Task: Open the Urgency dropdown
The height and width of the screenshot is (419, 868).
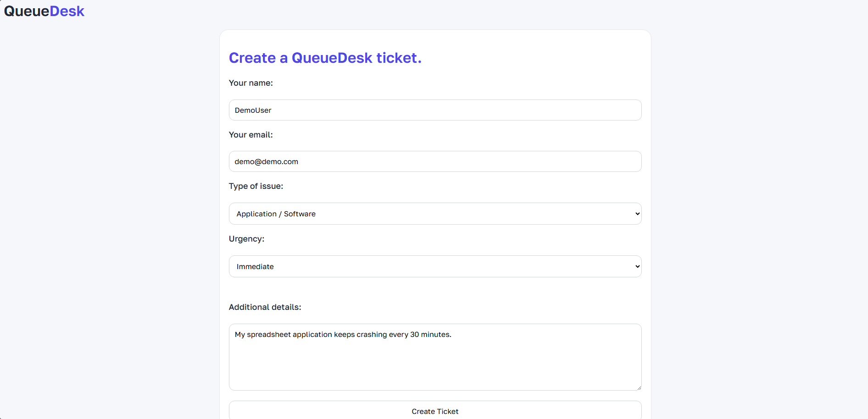Action: click(x=435, y=266)
